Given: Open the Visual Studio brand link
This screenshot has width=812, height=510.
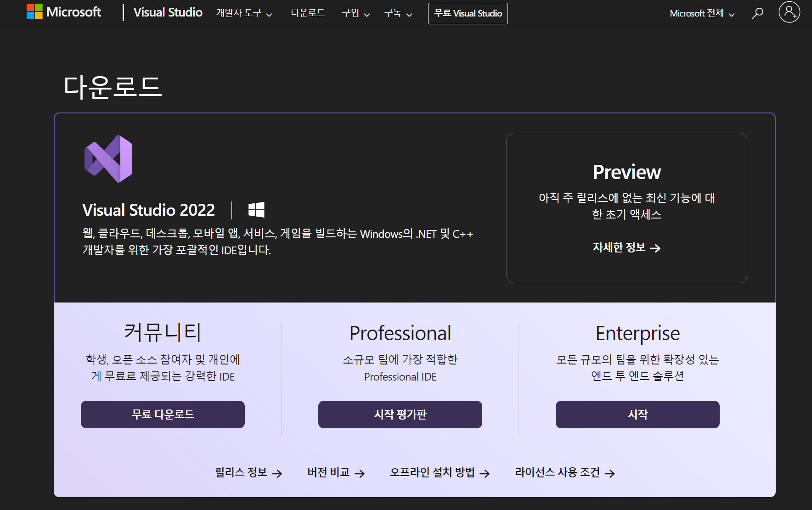Looking at the screenshot, I should pyautogui.click(x=168, y=12).
